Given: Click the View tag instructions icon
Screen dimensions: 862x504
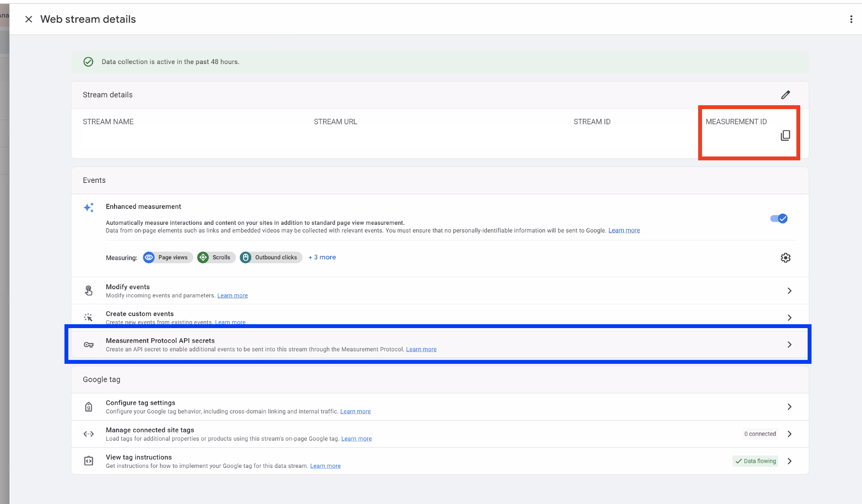Looking at the screenshot, I should click(x=89, y=461).
